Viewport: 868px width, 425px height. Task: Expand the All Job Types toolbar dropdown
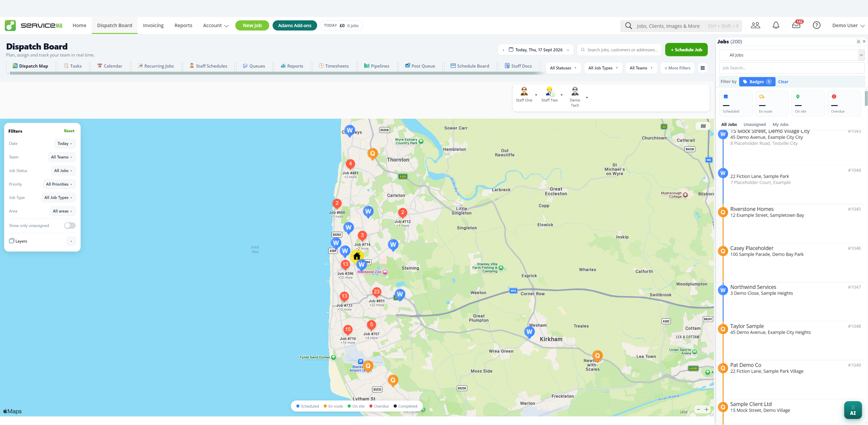click(x=603, y=68)
